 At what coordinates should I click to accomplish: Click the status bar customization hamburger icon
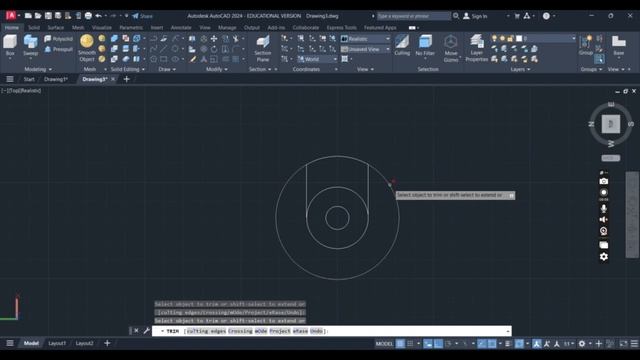coord(634,344)
